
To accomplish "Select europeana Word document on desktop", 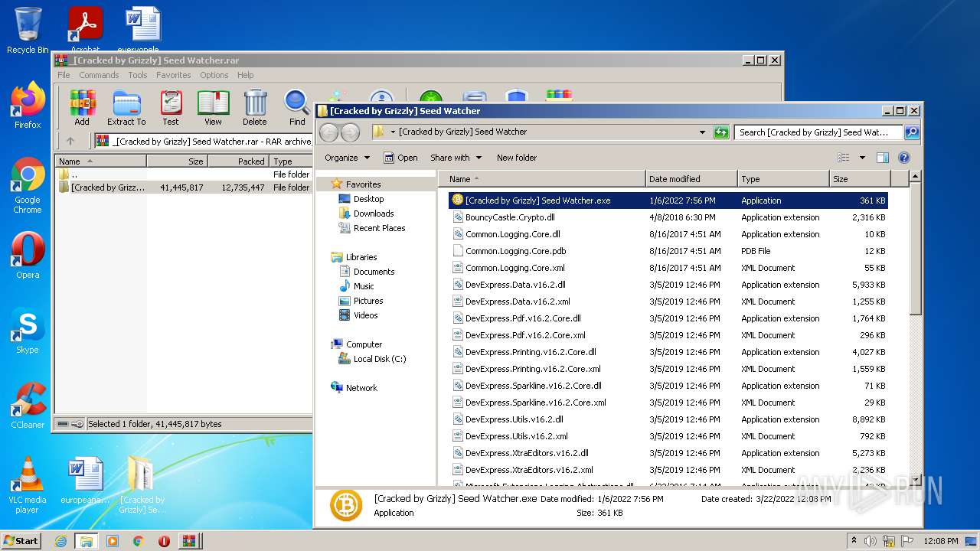I will [85, 481].
